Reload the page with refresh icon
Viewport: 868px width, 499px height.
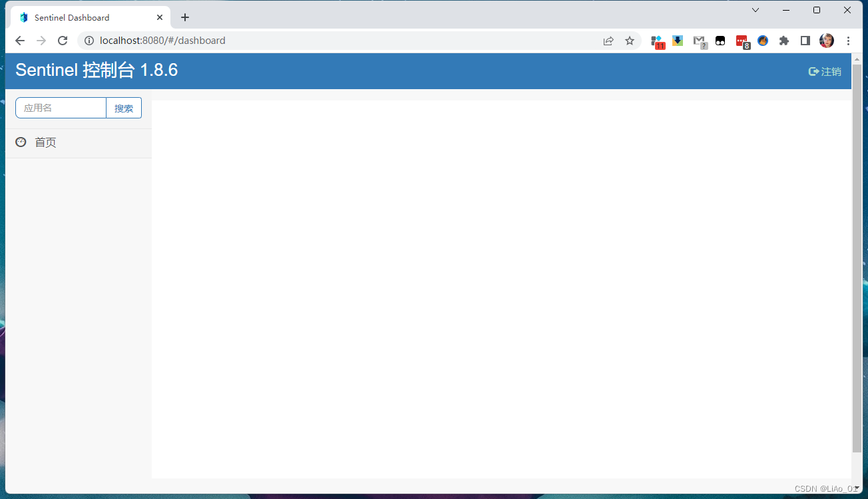click(x=63, y=41)
